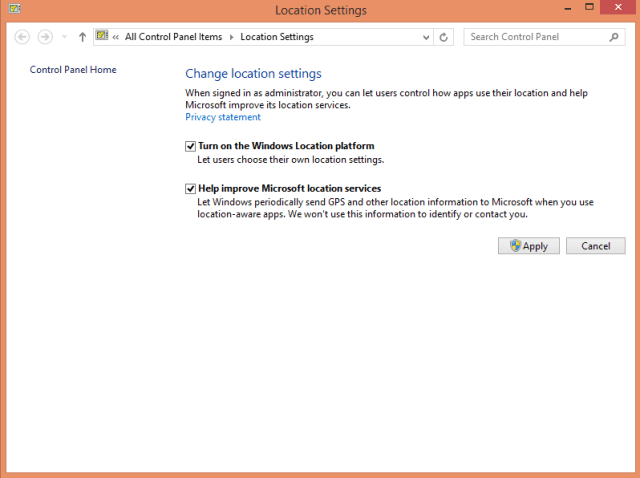Click 'Let users choose their own location settings.' text
This screenshot has width=640, height=478.
[x=291, y=160]
